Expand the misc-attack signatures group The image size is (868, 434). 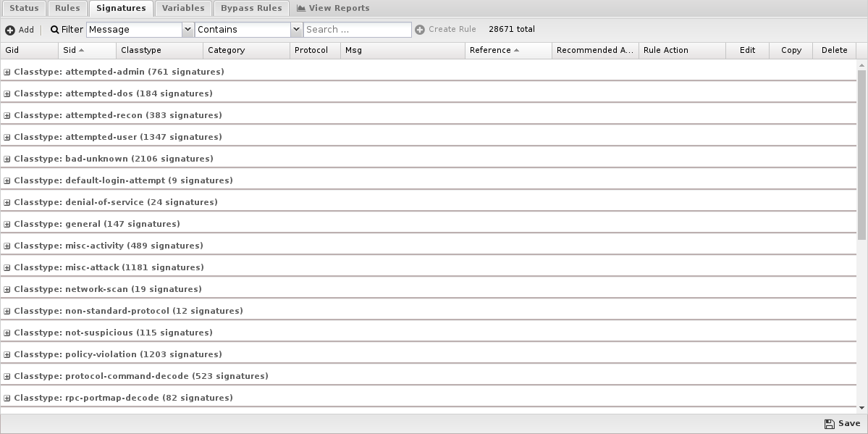tap(7, 268)
